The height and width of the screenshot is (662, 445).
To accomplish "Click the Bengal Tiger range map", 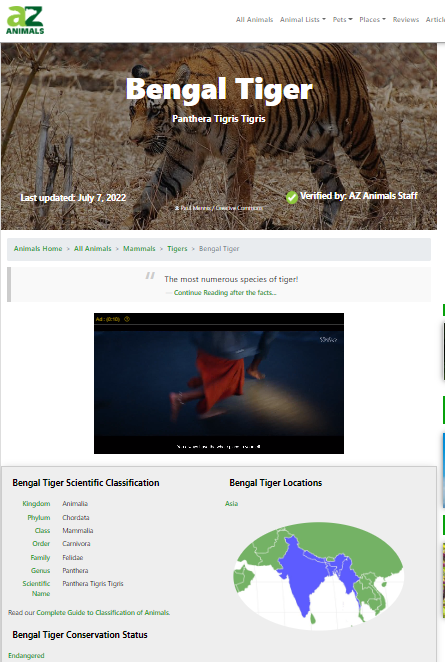I will tap(319, 576).
